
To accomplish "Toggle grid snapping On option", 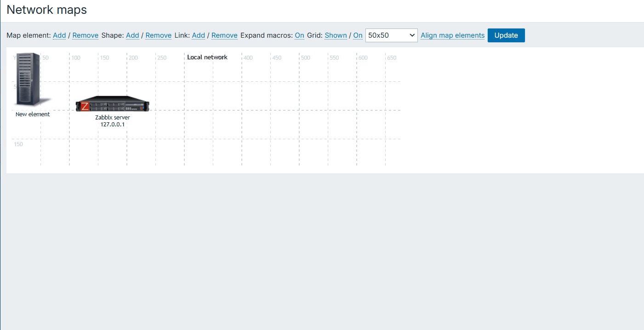I will point(358,35).
